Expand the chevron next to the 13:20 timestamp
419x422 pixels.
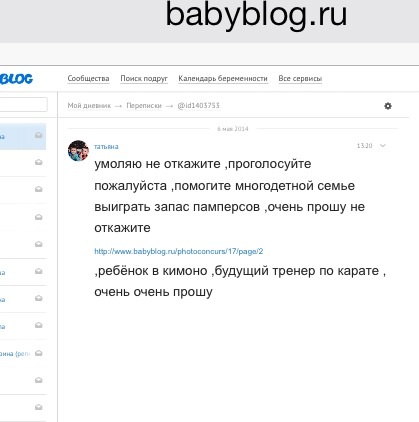pyautogui.click(x=383, y=146)
